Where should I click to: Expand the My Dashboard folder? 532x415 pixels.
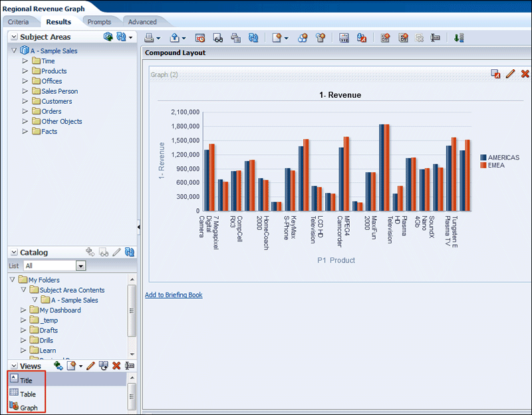click(25, 310)
